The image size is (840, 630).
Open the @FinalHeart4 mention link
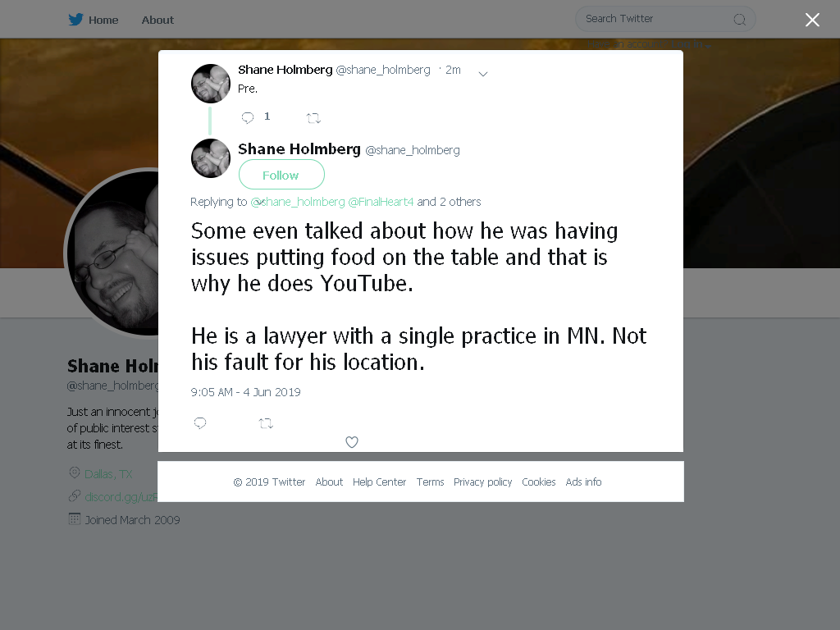381,202
